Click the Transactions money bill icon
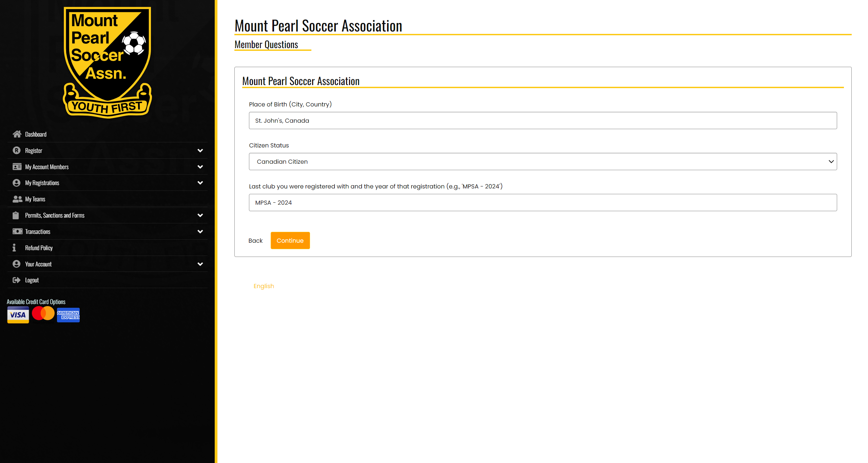Image resolution: width=868 pixels, height=463 pixels. point(17,231)
